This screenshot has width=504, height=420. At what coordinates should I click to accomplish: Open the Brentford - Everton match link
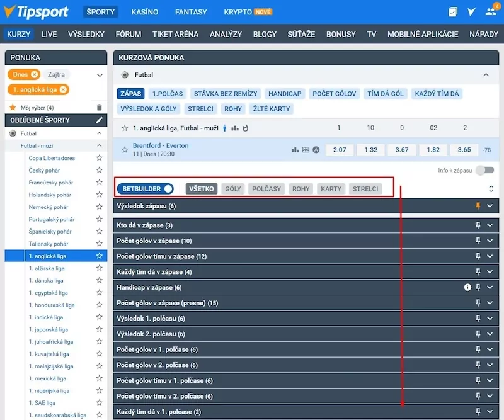click(x=161, y=145)
